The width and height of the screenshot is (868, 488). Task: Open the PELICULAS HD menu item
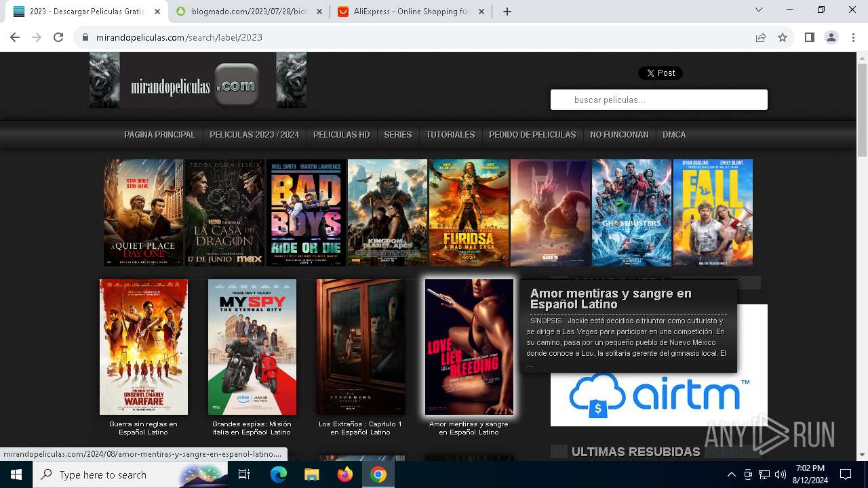[x=342, y=135]
